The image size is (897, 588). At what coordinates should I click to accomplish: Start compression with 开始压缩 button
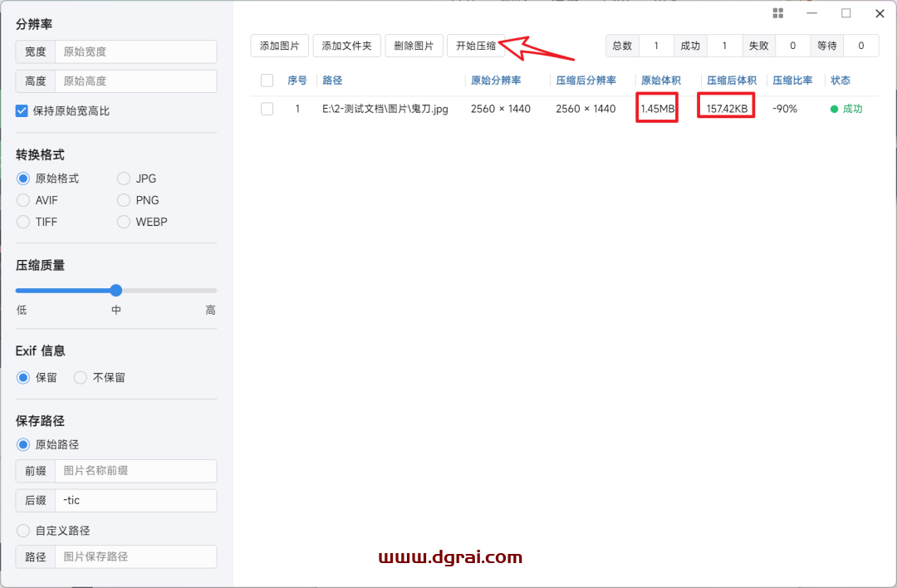476,46
